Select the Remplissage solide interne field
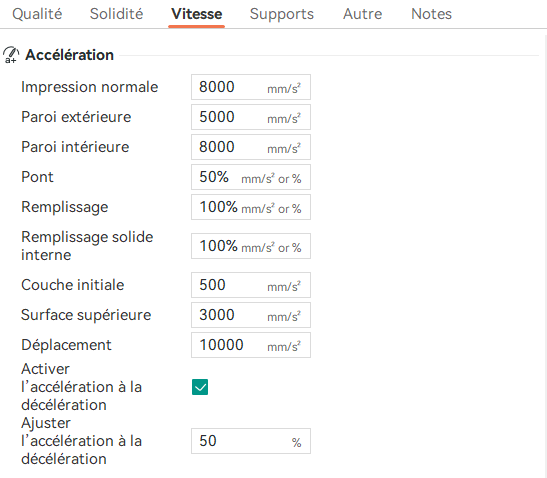This screenshot has width=547, height=478. click(251, 246)
